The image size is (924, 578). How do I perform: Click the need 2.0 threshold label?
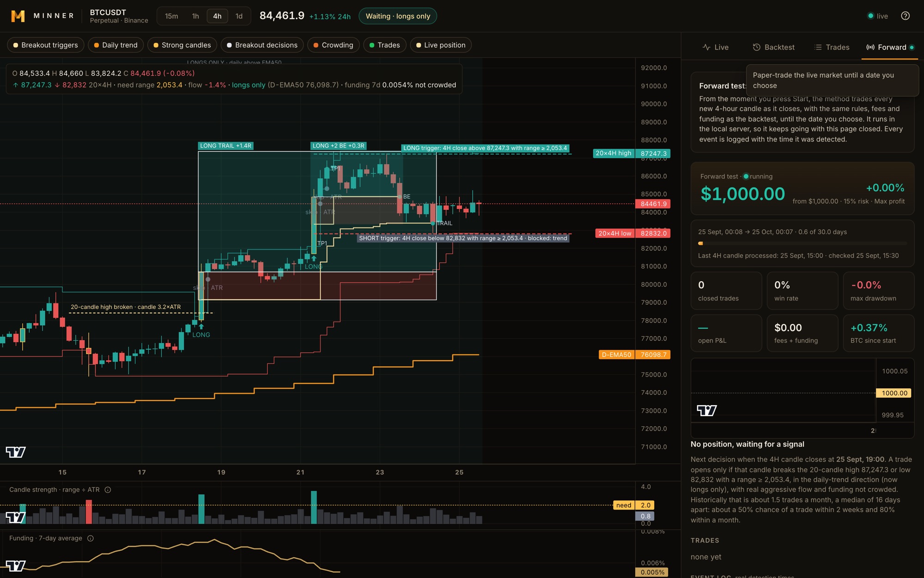634,505
